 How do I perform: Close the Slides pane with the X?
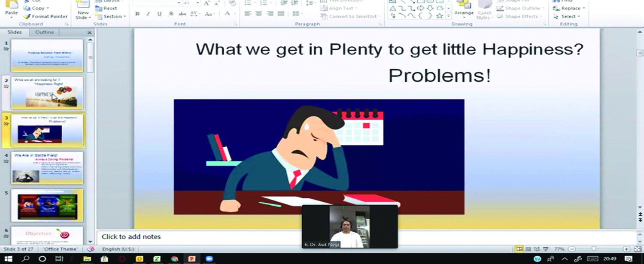pos(89,33)
